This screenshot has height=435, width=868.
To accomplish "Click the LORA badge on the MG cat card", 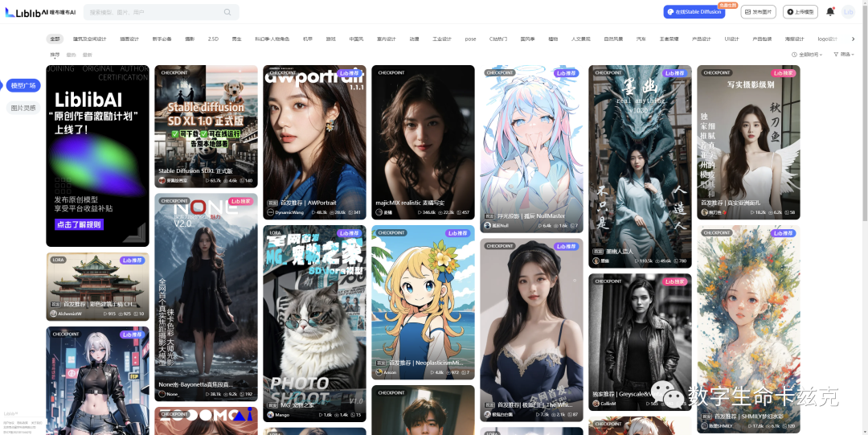I will [x=275, y=232].
